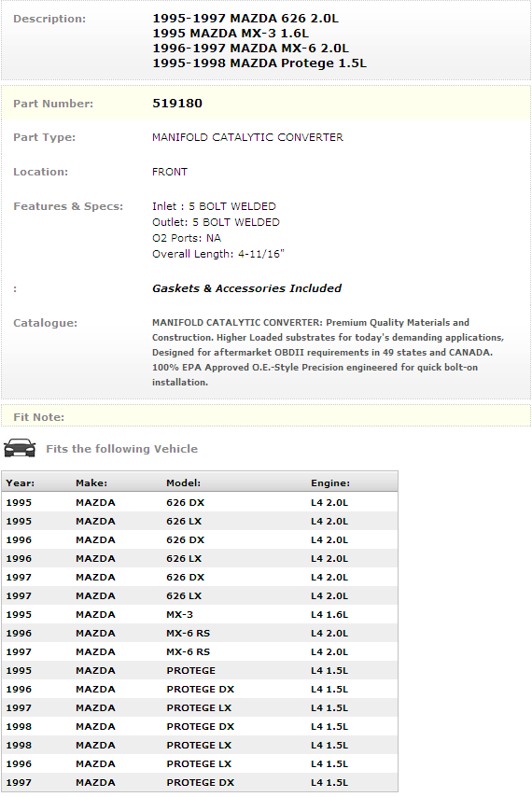Viewport: 532px width, 797px height.
Task: Click the car icon beside Fits the following Vehicle
Action: (x=20, y=448)
